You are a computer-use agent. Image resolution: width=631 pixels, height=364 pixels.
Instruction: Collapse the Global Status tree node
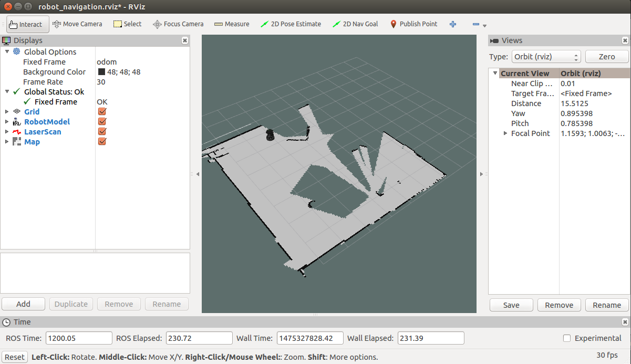point(7,91)
